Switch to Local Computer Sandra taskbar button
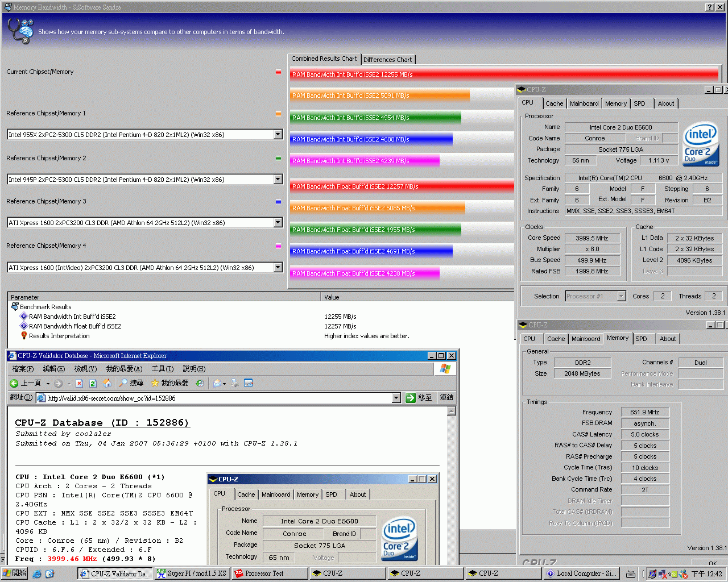Screen dimensions: 728x582 coord(582,573)
